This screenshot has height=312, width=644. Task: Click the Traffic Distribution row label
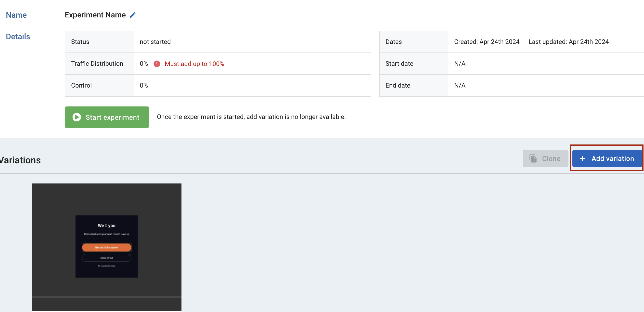click(97, 64)
